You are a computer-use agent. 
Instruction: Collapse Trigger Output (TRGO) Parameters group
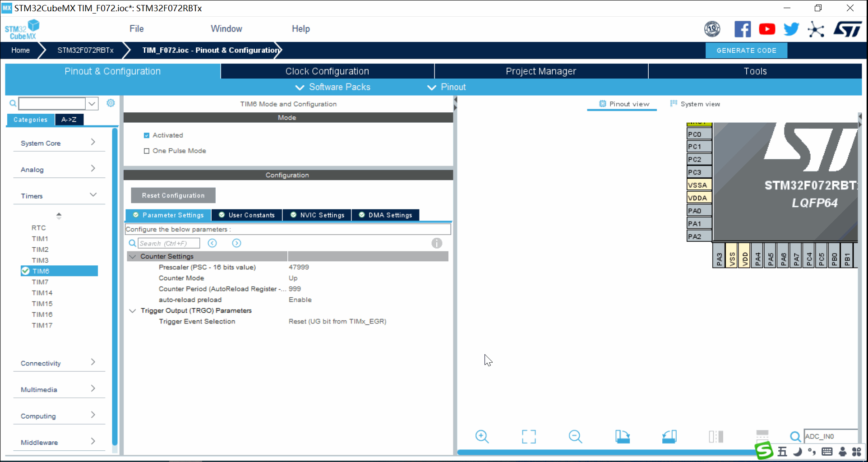[x=133, y=311]
